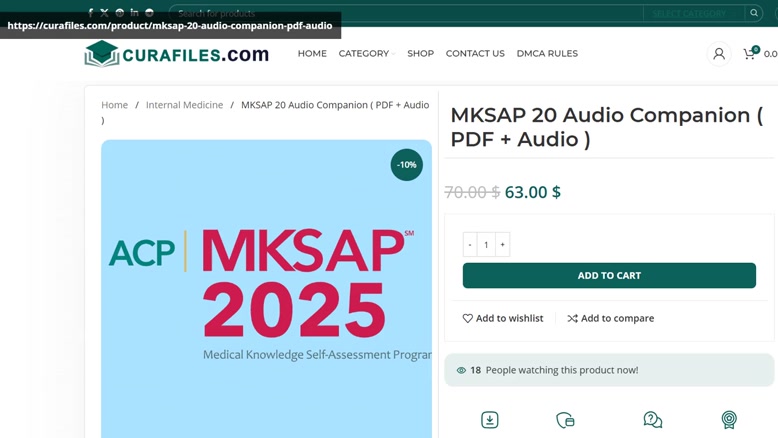Go to the Home menu item
This screenshot has width=778, height=438.
click(x=312, y=54)
